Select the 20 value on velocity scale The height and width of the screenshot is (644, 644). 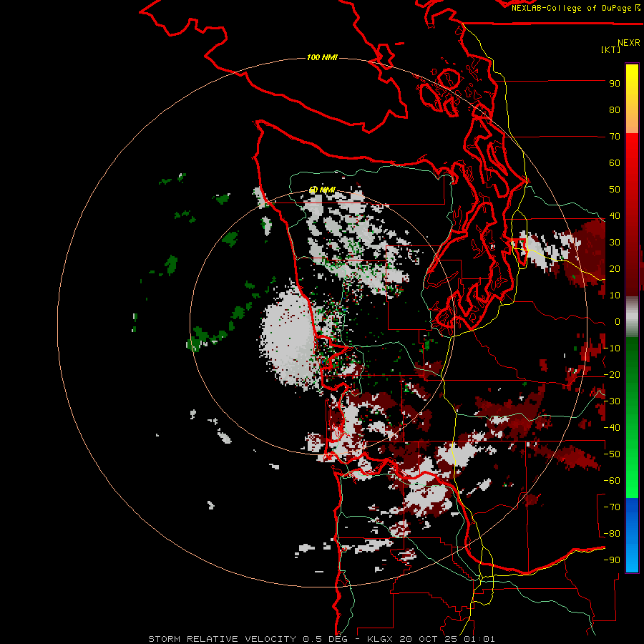pyautogui.click(x=615, y=269)
